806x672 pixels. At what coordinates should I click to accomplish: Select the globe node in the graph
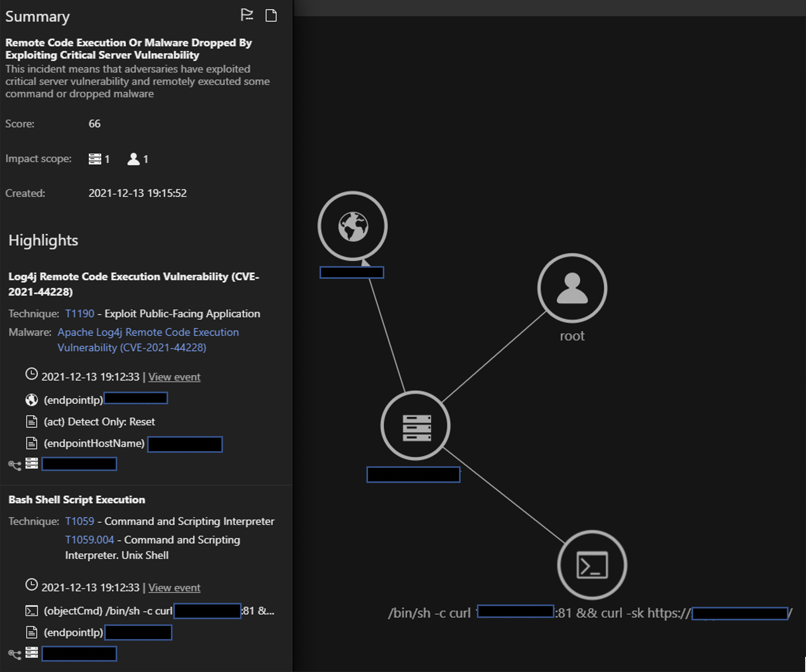[x=353, y=226]
